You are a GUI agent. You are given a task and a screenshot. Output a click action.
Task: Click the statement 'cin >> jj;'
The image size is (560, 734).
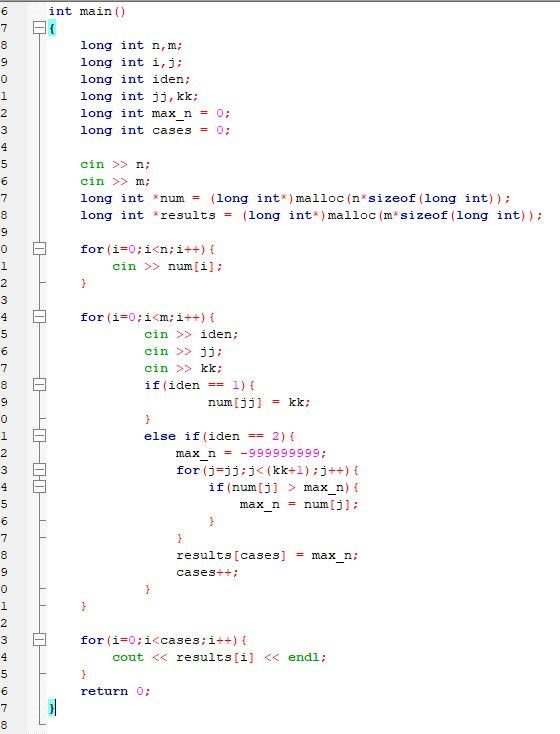coord(184,351)
